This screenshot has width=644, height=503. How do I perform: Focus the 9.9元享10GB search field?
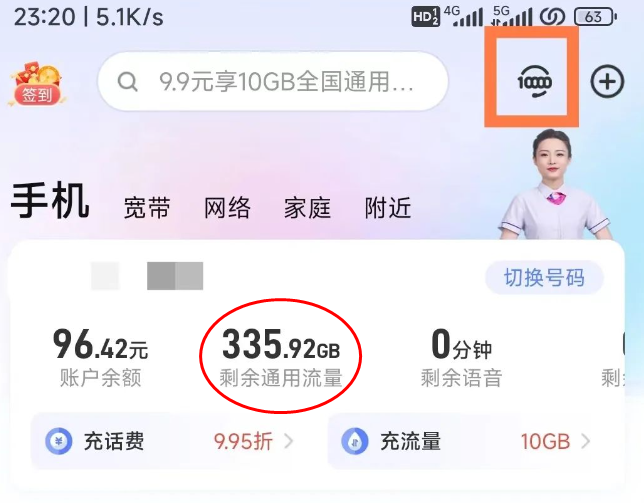pos(273,81)
